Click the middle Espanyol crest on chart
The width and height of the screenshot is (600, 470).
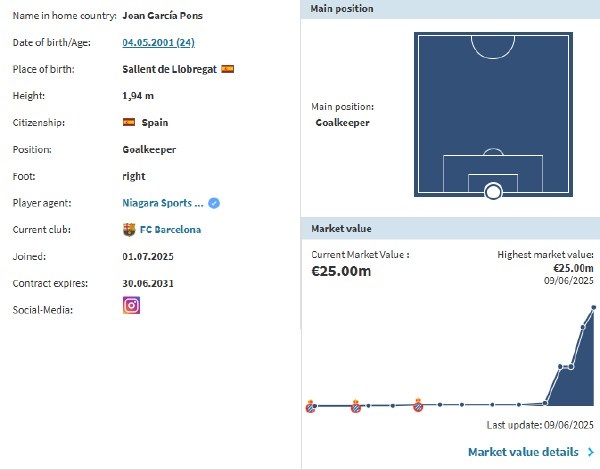[355, 406]
